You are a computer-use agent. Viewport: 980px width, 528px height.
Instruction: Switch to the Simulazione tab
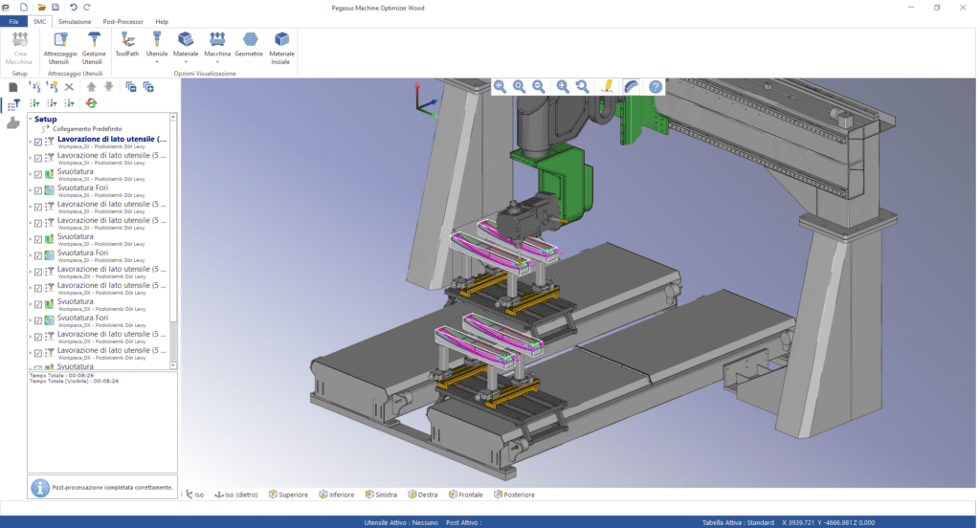[x=75, y=21]
